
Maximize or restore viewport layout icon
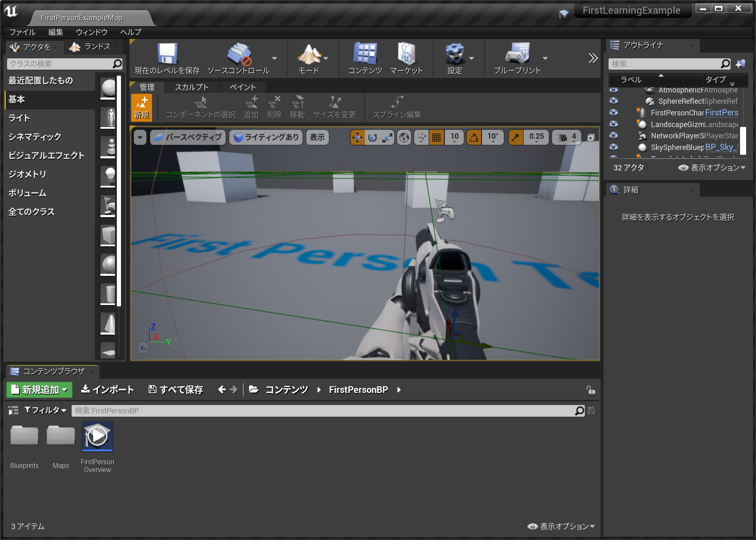pos(591,137)
